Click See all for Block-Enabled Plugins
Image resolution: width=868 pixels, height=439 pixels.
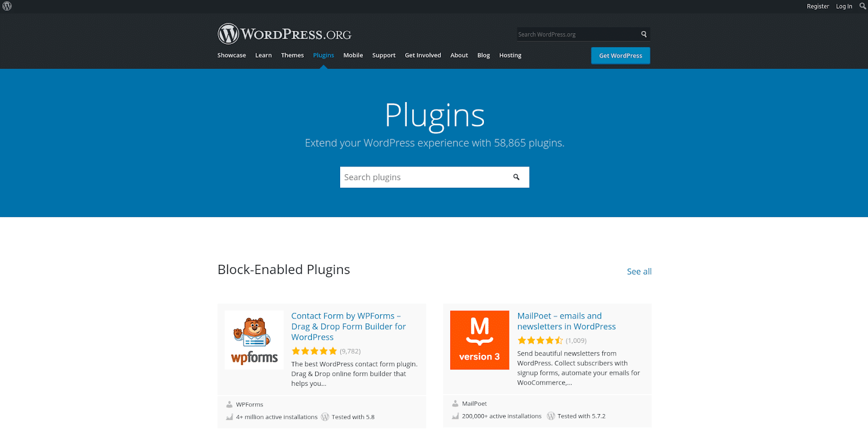click(x=639, y=271)
